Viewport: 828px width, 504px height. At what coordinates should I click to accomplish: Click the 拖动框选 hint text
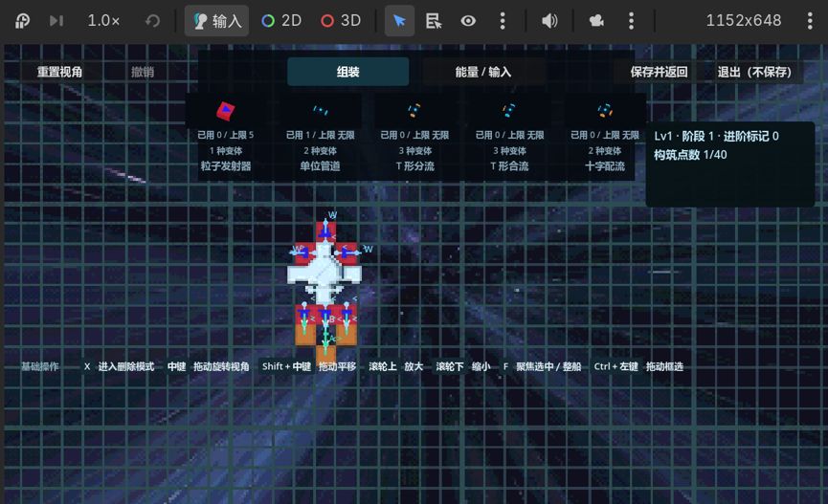point(664,366)
